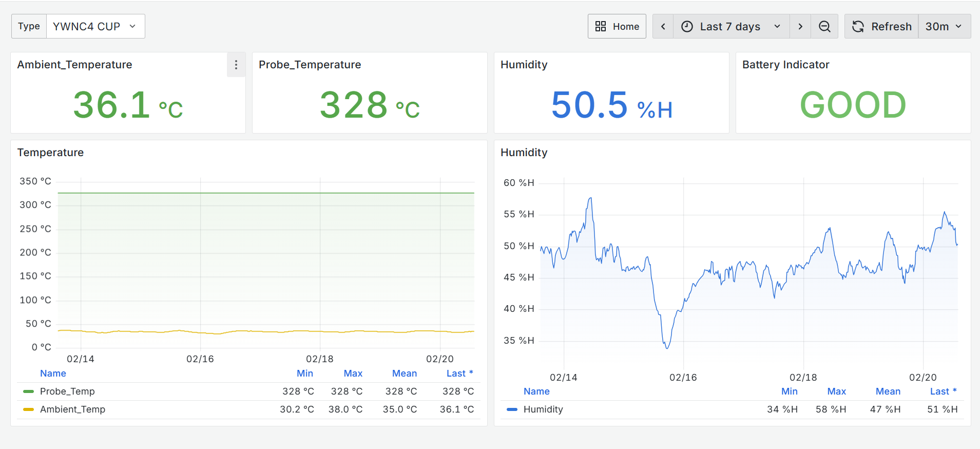Go to Home dashboard
Viewport: 980px width, 449px height.
(617, 27)
